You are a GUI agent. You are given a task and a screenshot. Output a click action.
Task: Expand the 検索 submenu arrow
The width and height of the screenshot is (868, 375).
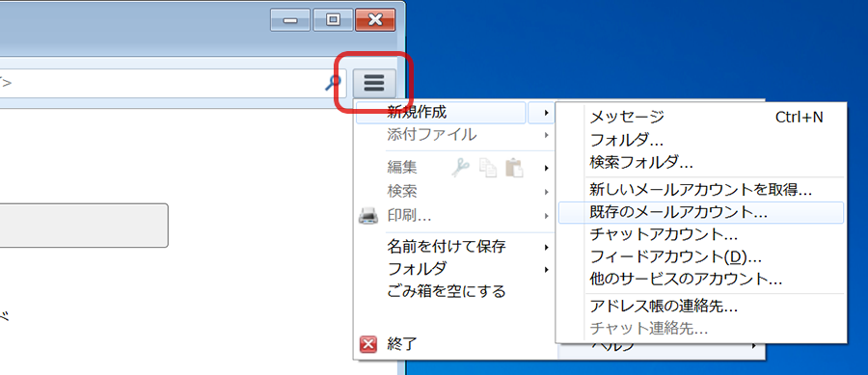(x=547, y=192)
